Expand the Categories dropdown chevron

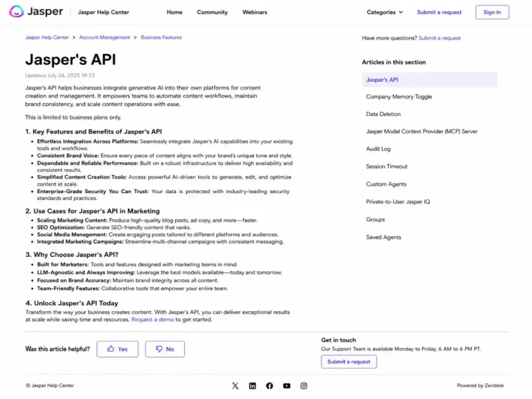[401, 12]
